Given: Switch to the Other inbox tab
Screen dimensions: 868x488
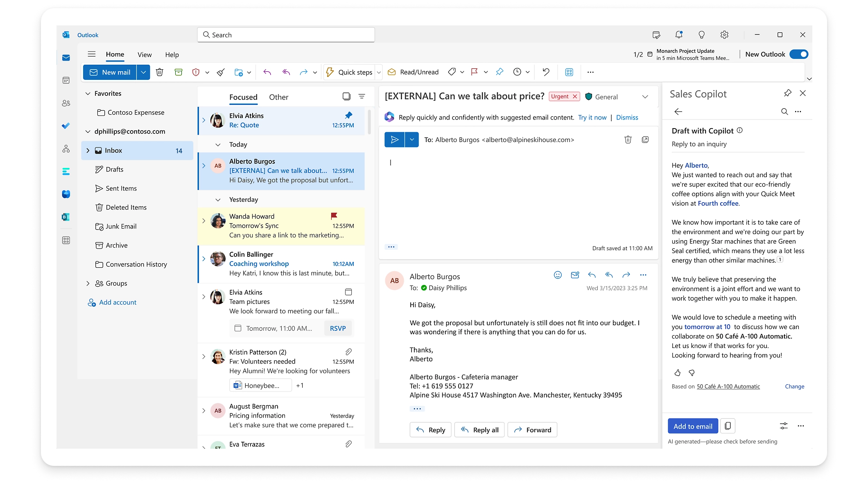Looking at the screenshot, I should [x=278, y=97].
